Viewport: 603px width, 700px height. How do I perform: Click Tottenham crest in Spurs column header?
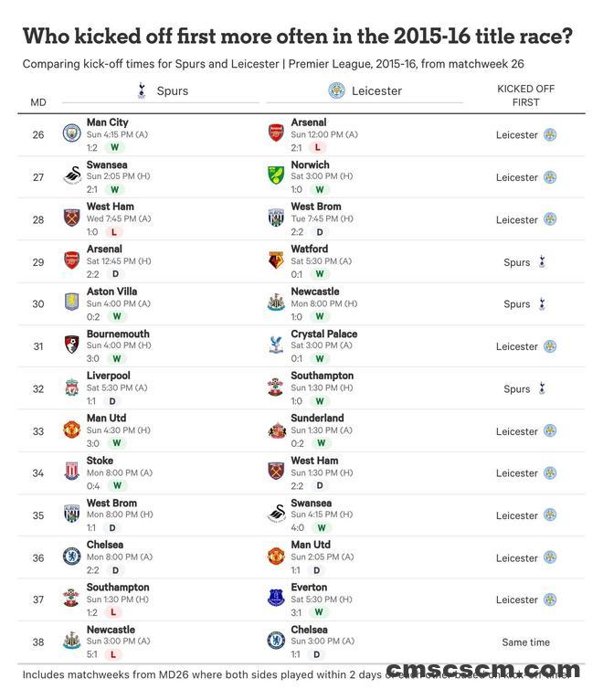point(141,90)
